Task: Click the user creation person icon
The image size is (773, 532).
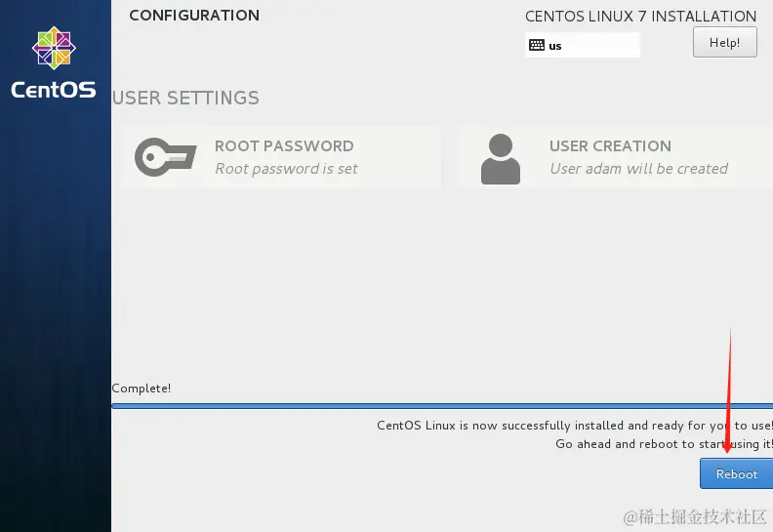Action: 501,158
